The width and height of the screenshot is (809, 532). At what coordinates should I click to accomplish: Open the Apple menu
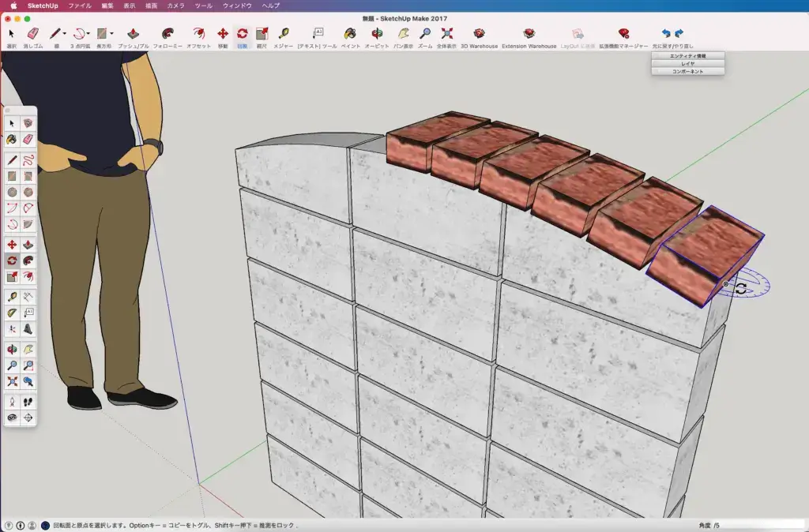coord(13,6)
